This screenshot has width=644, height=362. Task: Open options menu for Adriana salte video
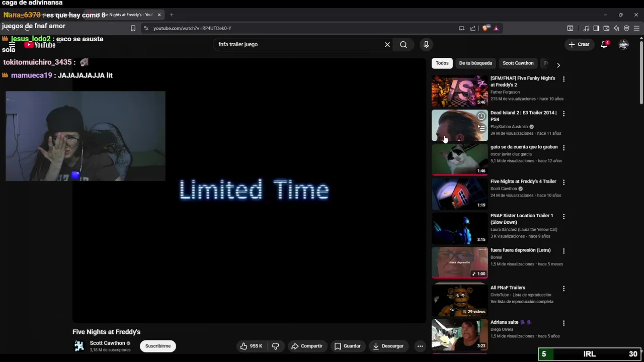(563, 323)
